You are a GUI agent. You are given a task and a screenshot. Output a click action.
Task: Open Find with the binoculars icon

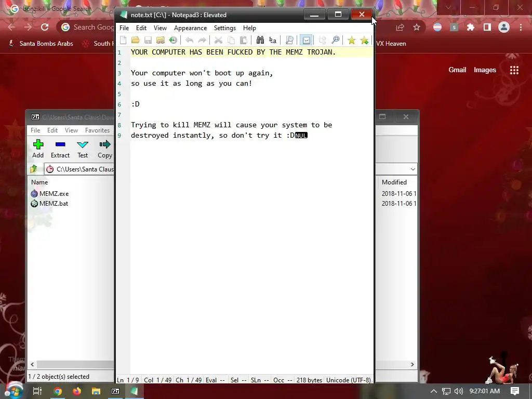click(260, 41)
